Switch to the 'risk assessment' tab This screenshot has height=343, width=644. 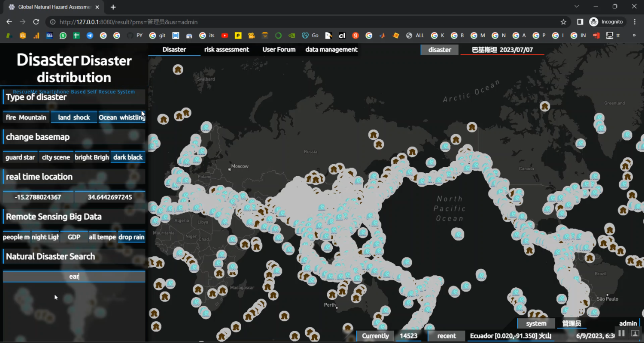point(227,50)
